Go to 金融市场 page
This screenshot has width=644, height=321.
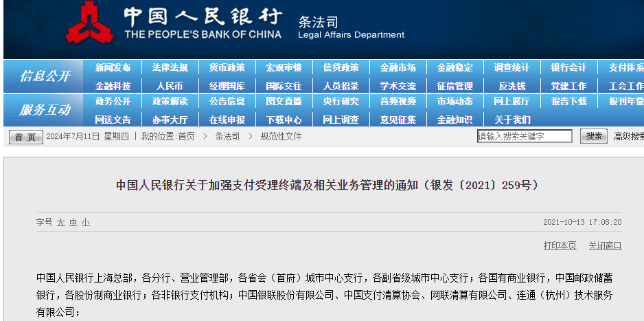tap(398, 68)
